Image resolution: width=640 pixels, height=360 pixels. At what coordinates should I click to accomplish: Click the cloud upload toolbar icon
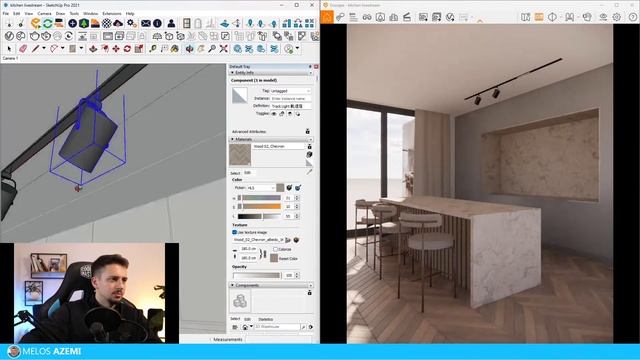pyautogui.click(x=118, y=23)
